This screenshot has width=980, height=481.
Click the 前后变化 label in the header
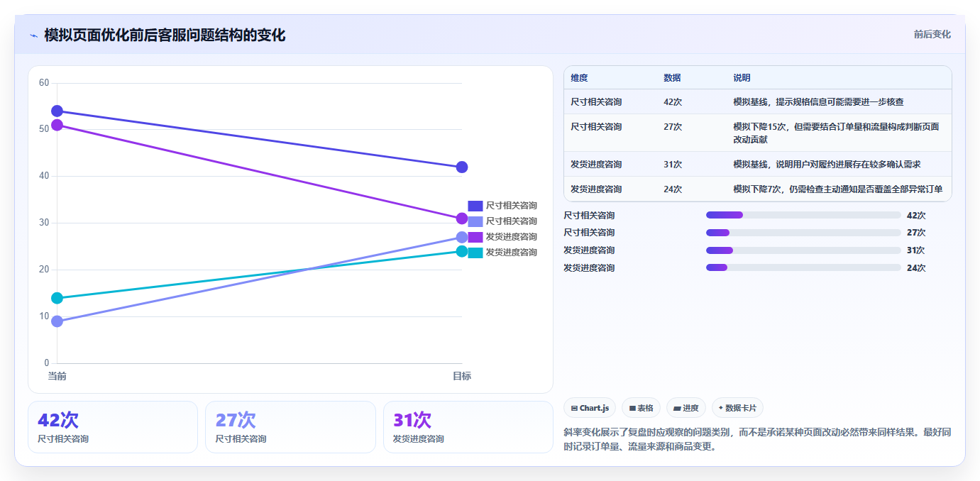coord(932,34)
